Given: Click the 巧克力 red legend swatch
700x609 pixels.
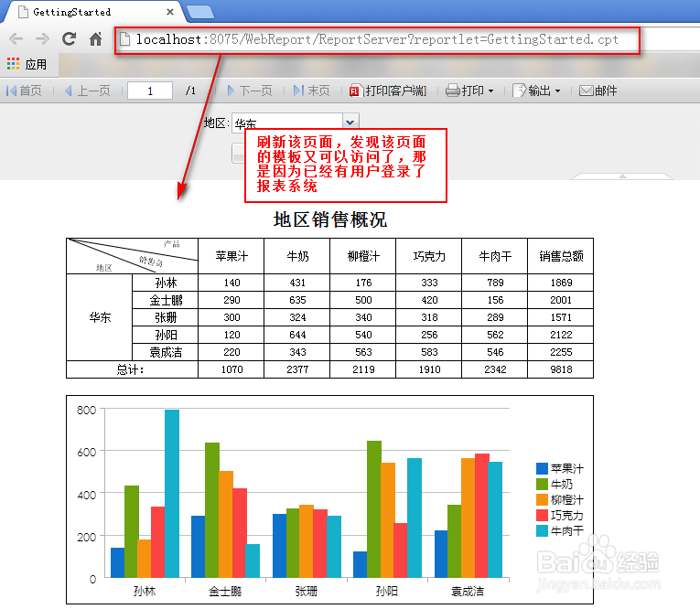Looking at the screenshot, I should click(x=542, y=516).
